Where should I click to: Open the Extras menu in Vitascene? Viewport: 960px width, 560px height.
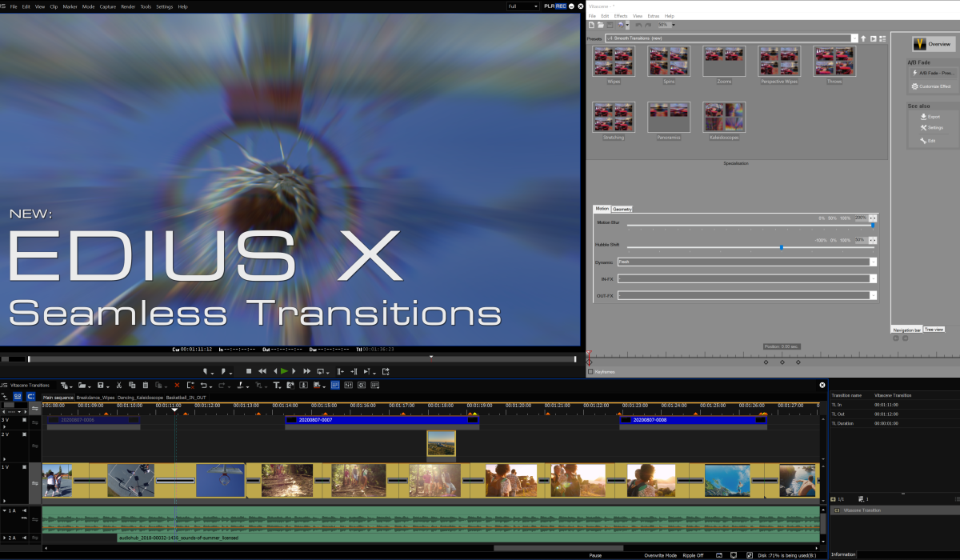click(654, 16)
